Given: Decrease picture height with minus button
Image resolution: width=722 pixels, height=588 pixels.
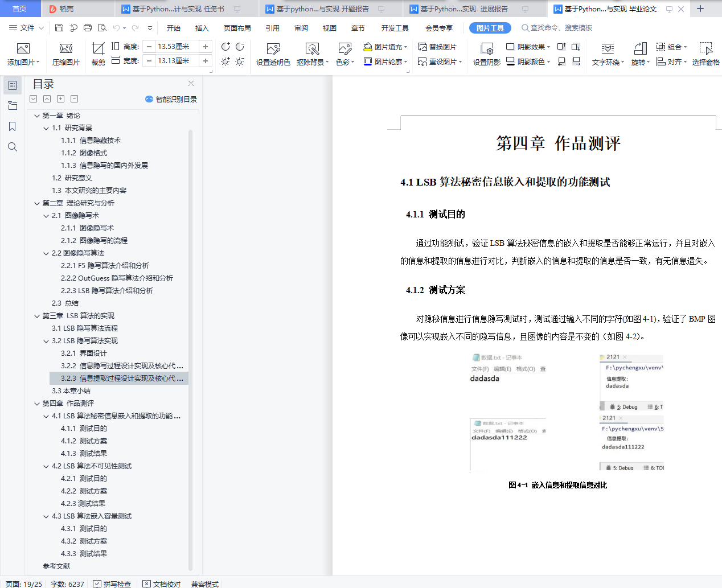Looking at the screenshot, I should point(149,47).
